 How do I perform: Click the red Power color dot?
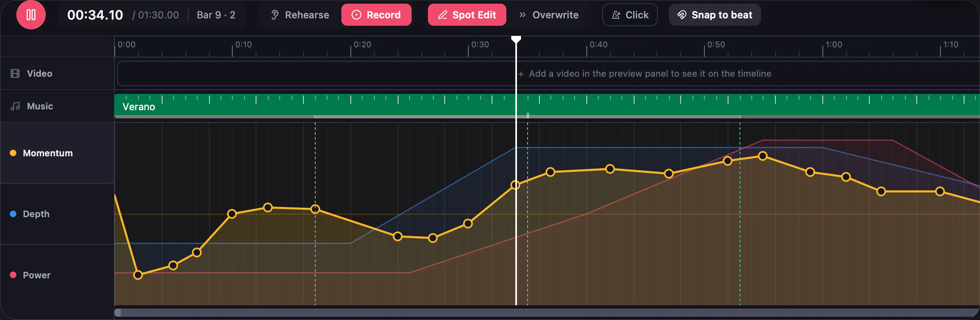pyautogui.click(x=13, y=275)
